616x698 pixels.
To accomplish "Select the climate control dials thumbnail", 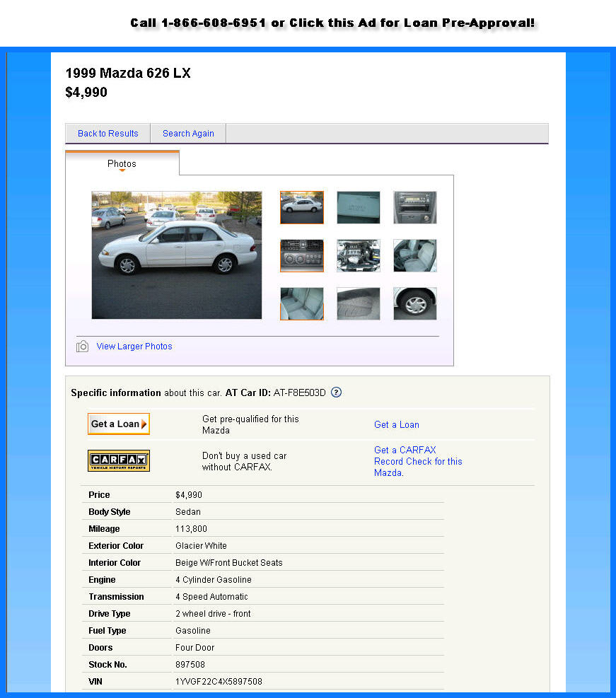I will [x=302, y=255].
